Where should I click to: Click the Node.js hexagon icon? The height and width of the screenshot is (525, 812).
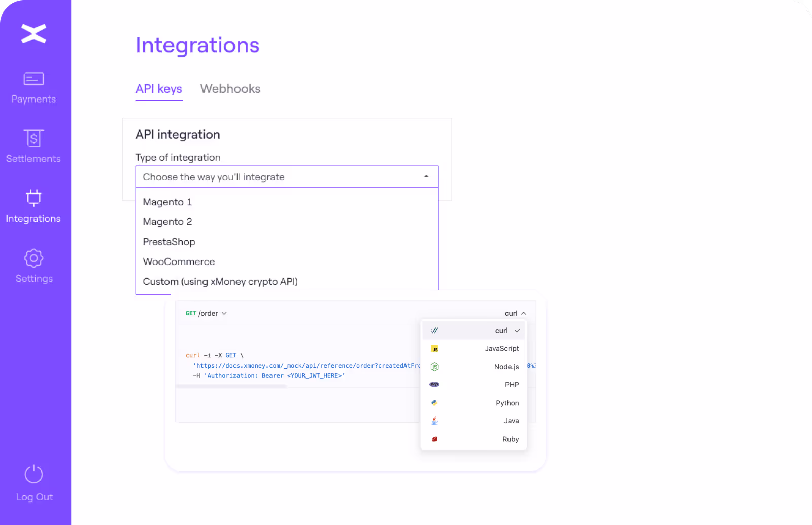pos(434,367)
